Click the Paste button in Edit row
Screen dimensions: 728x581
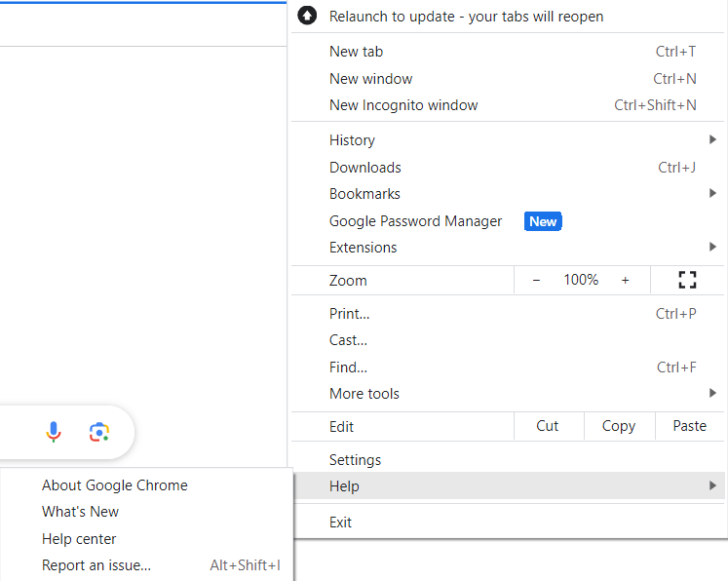coord(689,426)
